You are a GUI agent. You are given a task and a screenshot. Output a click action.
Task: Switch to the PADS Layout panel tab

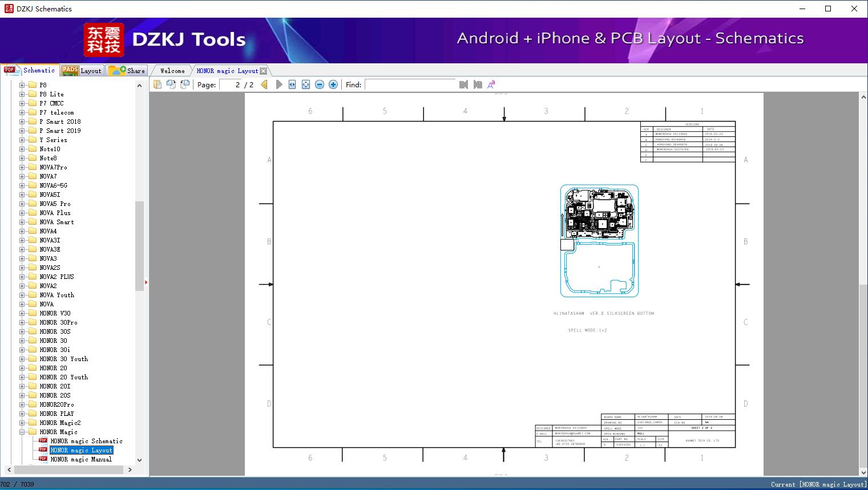(x=82, y=70)
